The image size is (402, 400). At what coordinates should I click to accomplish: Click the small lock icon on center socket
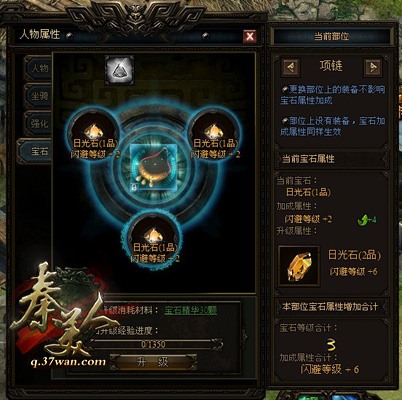[x=134, y=187]
